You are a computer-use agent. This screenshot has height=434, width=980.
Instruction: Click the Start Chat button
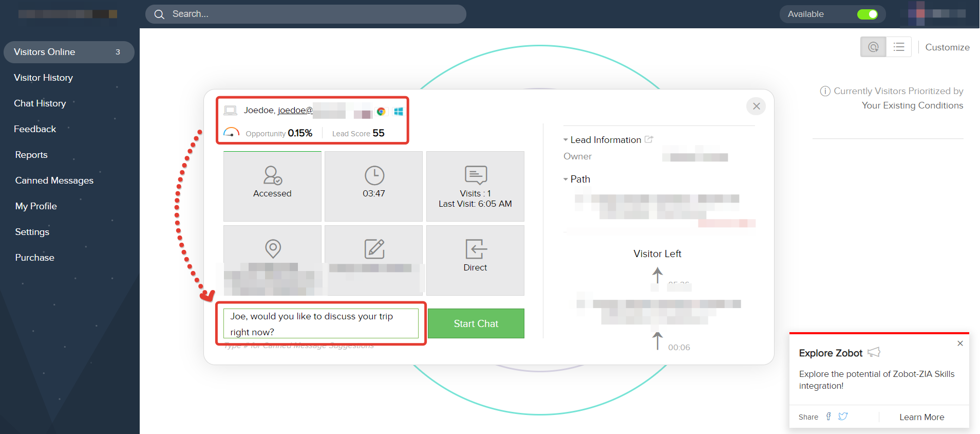(476, 323)
